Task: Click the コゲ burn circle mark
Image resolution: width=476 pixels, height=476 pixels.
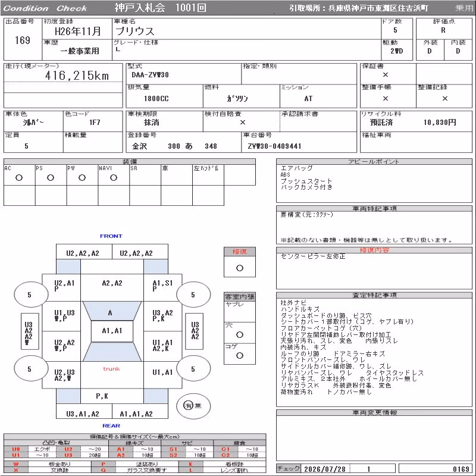Action: [240, 355]
